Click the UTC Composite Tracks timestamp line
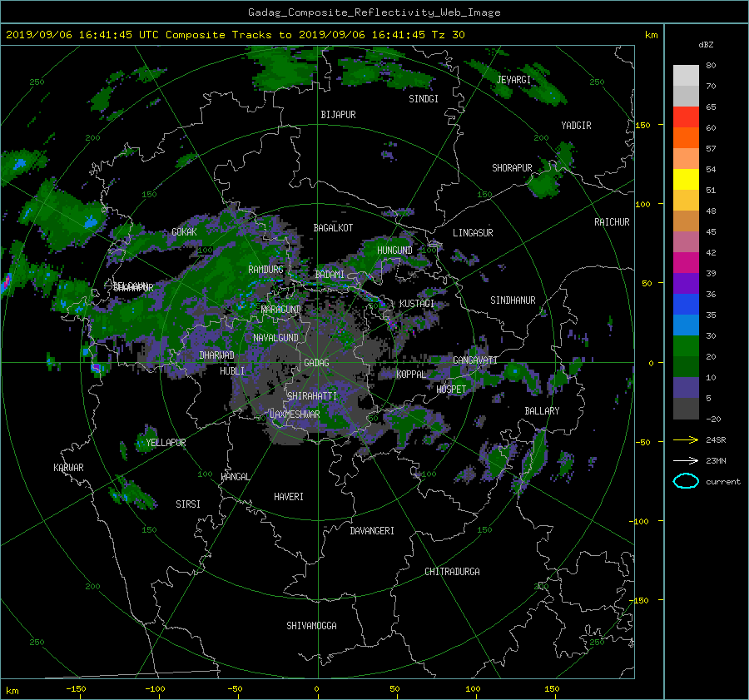 (x=235, y=34)
